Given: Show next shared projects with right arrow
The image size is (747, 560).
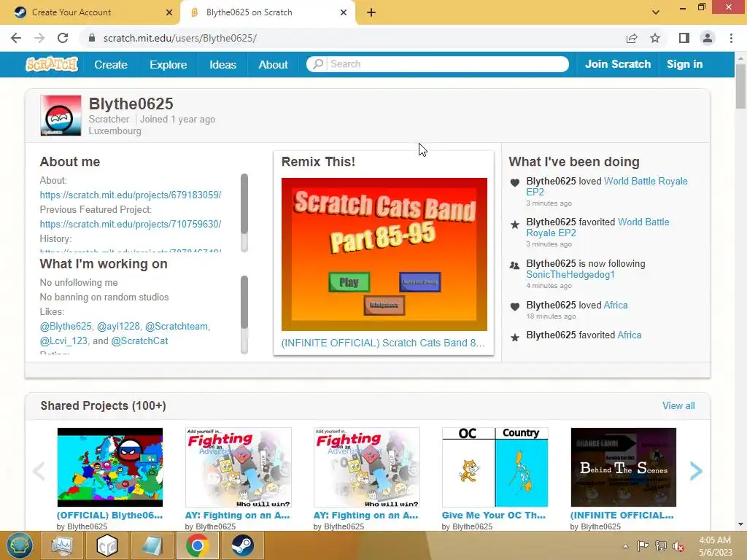Looking at the screenshot, I should click(x=696, y=471).
